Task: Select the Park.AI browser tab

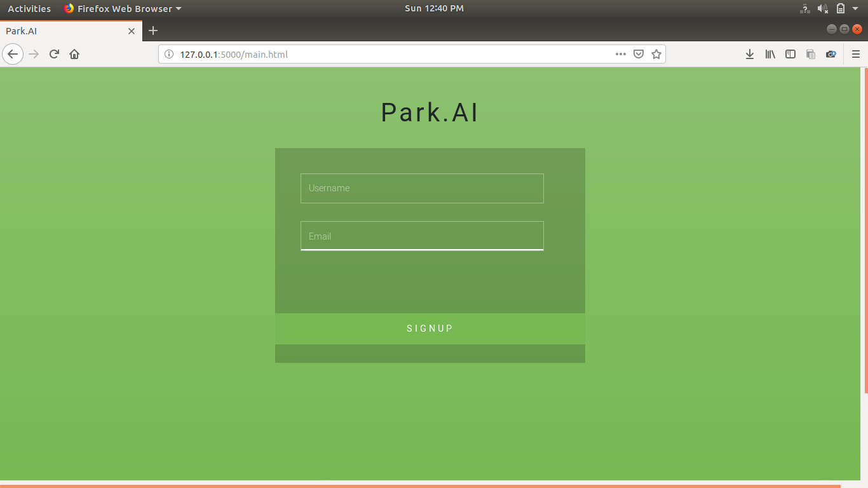Action: click(x=64, y=30)
